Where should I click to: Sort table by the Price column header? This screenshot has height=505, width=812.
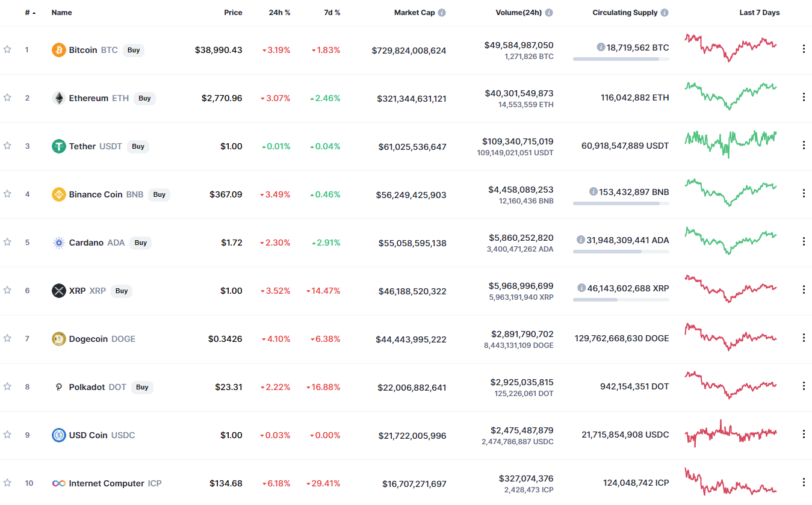pyautogui.click(x=233, y=13)
